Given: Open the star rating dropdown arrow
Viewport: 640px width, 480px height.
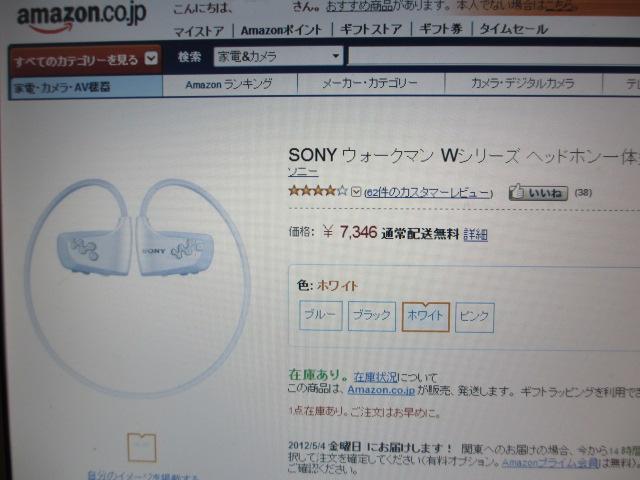Looking at the screenshot, I should click(x=356, y=191).
